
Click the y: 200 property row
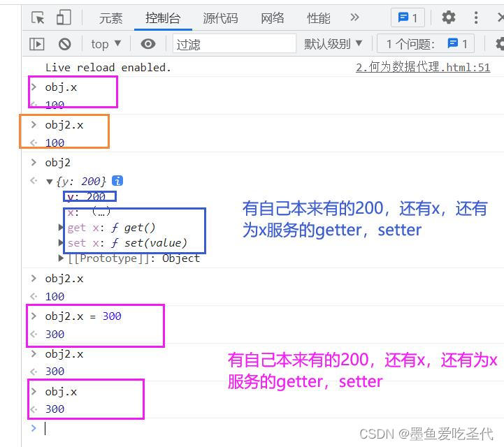[x=87, y=196]
